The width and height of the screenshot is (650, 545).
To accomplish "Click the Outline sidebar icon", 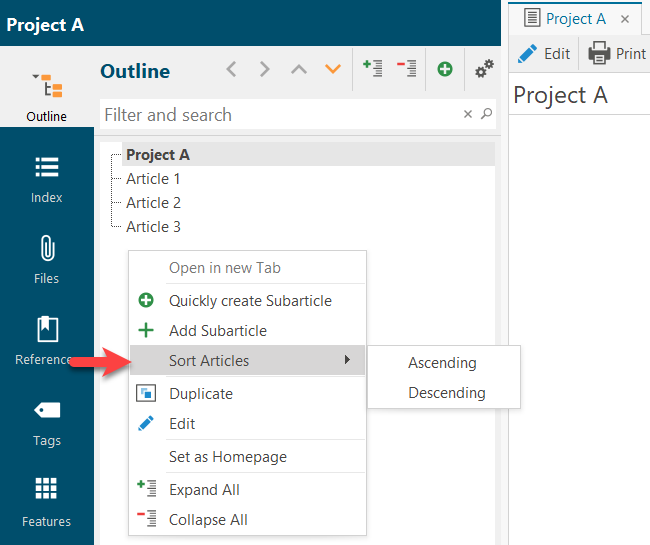I will point(46,97).
